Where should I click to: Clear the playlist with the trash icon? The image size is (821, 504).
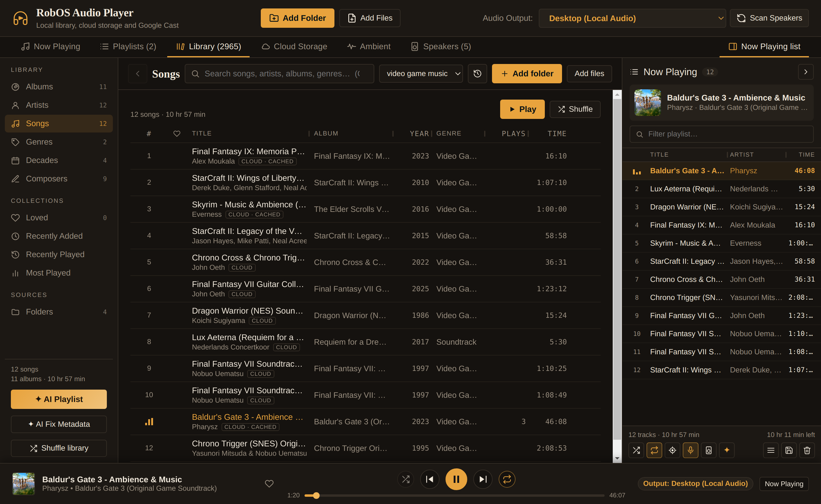click(x=807, y=450)
